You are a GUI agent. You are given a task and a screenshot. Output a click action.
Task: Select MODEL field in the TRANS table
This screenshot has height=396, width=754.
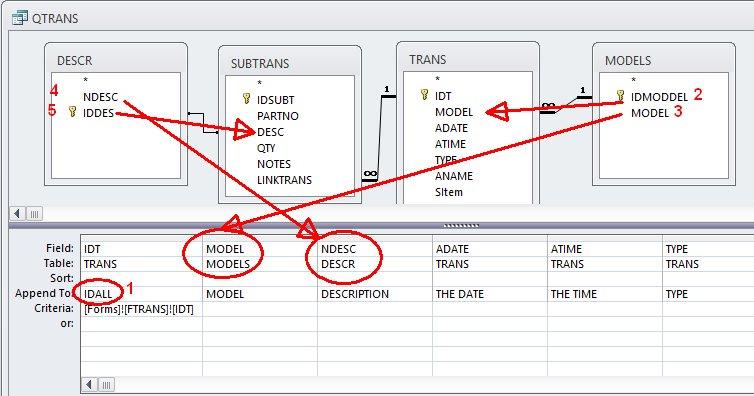point(454,112)
